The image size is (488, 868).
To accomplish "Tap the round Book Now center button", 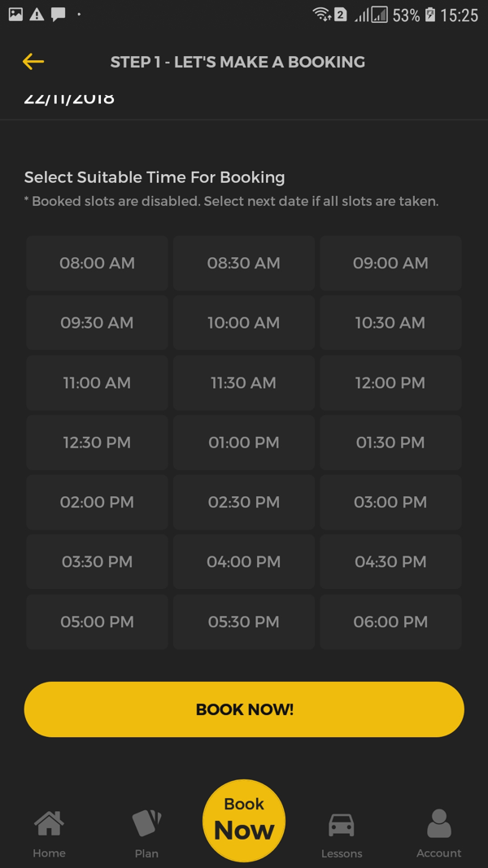I will point(244,820).
